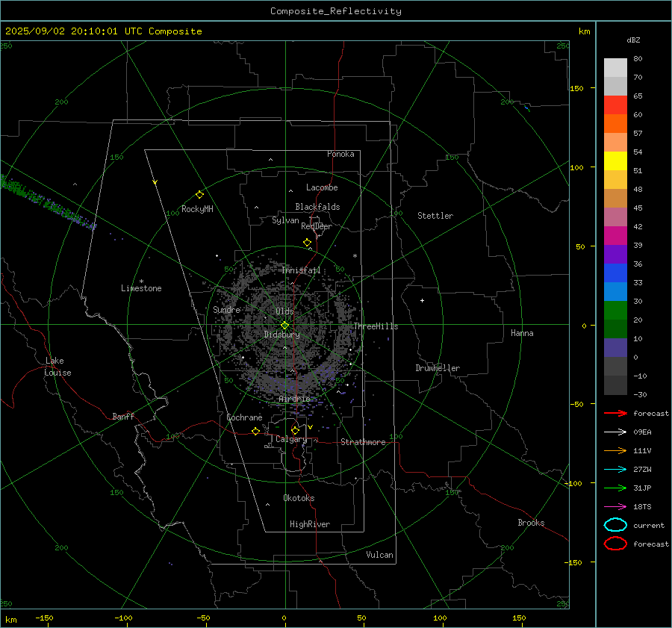
Task: Click the Drumheller town label
Action: click(438, 368)
